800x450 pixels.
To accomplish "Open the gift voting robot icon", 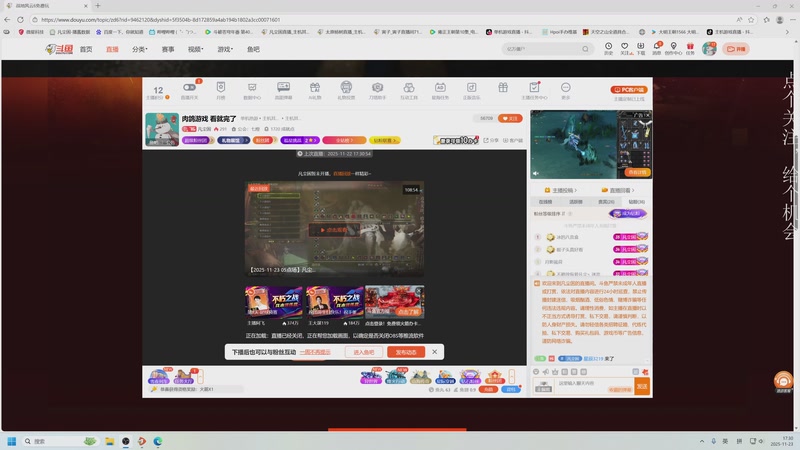I will (346, 87).
